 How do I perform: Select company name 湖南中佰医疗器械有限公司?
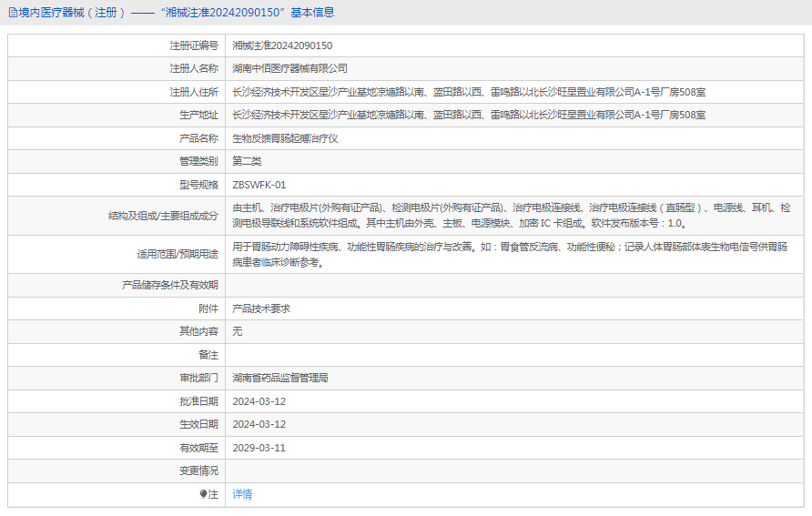click(x=289, y=68)
